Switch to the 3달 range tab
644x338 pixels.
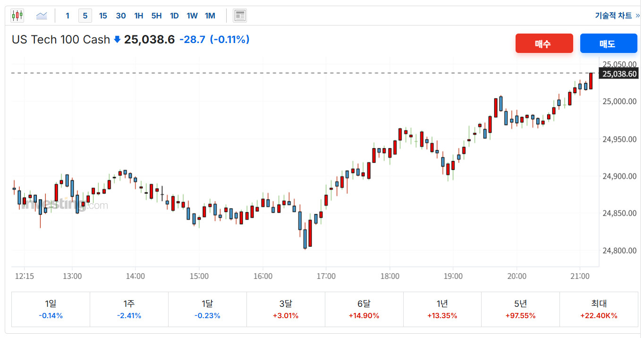[x=286, y=309]
